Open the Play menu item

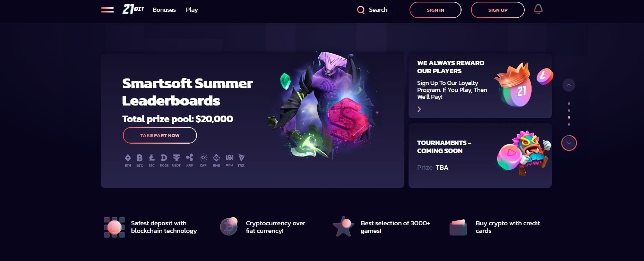192,10
